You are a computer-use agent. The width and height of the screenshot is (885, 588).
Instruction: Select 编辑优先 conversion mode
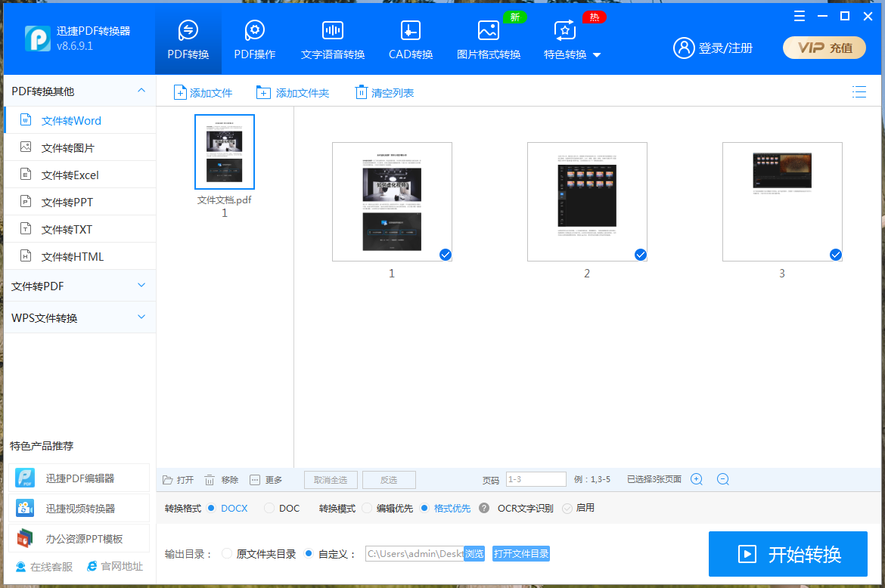coord(367,508)
